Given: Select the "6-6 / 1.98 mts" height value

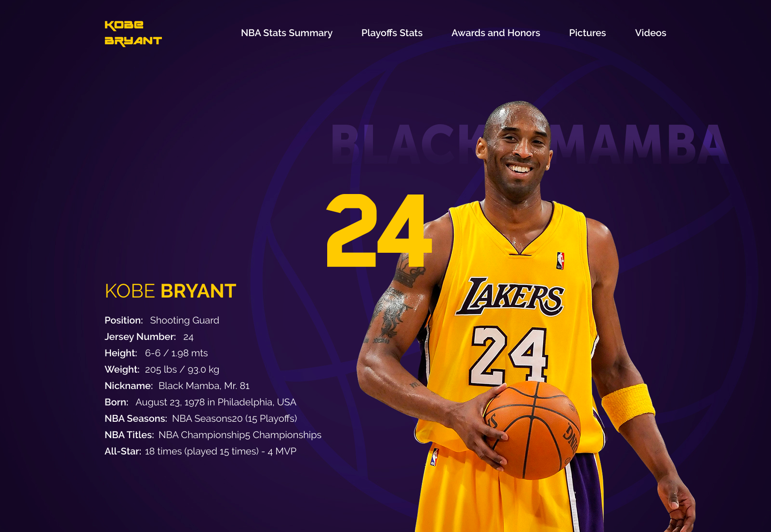Looking at the screenshot, I should tap(176, 353).
